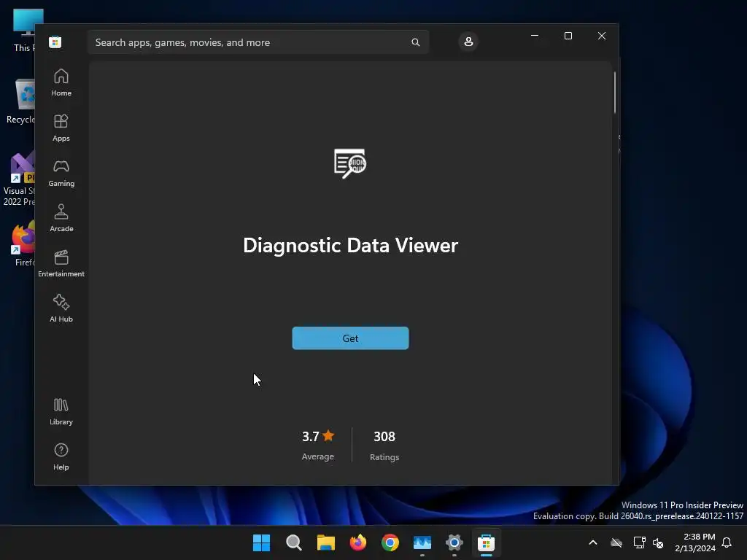Maximize the Microsoft Store window
747x560 pixels.
click(x=568, y=36)
